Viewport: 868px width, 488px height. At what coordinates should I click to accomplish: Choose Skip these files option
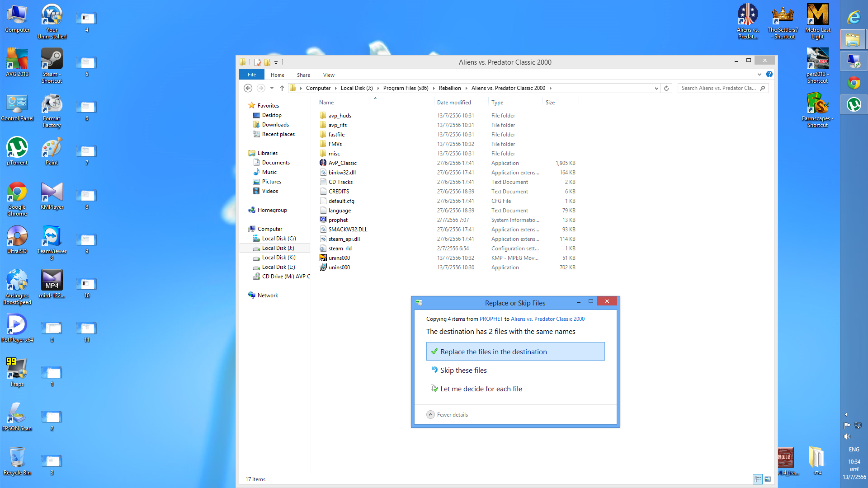click(x=463, y=370)
